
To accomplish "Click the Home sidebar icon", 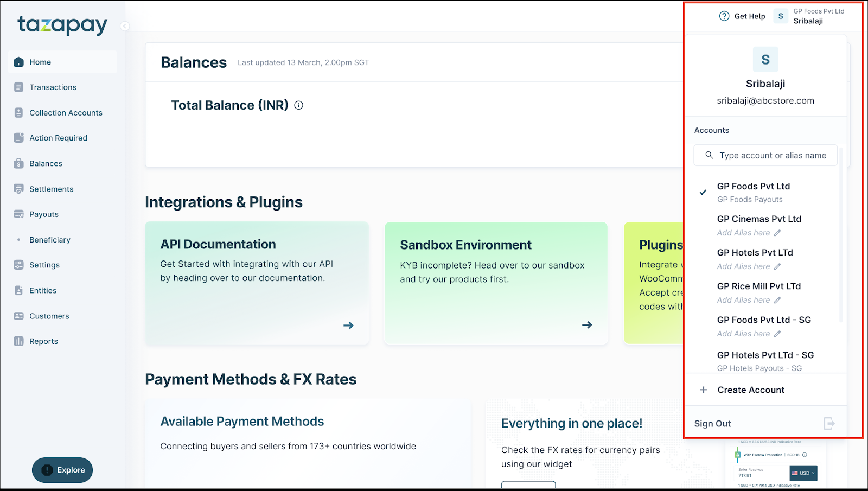I will point(19,62).
